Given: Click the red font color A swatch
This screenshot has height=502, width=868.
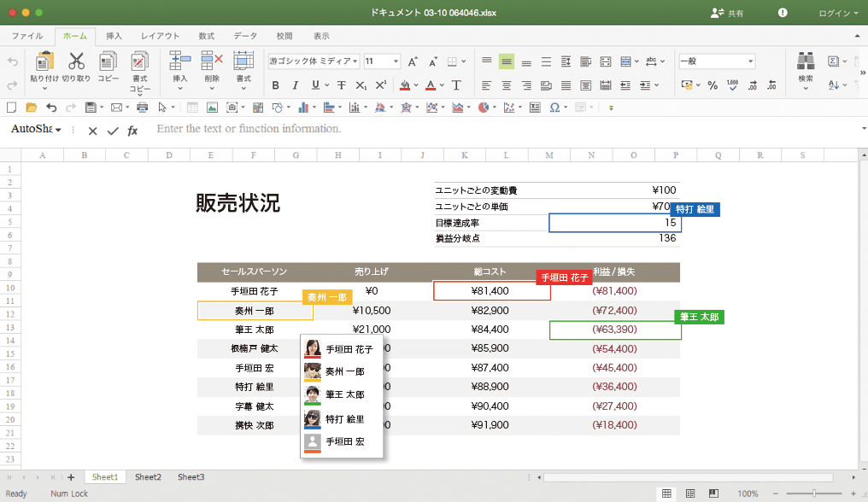Looking at the screenshot, I should pyautogui.click(x=431, y=85).
